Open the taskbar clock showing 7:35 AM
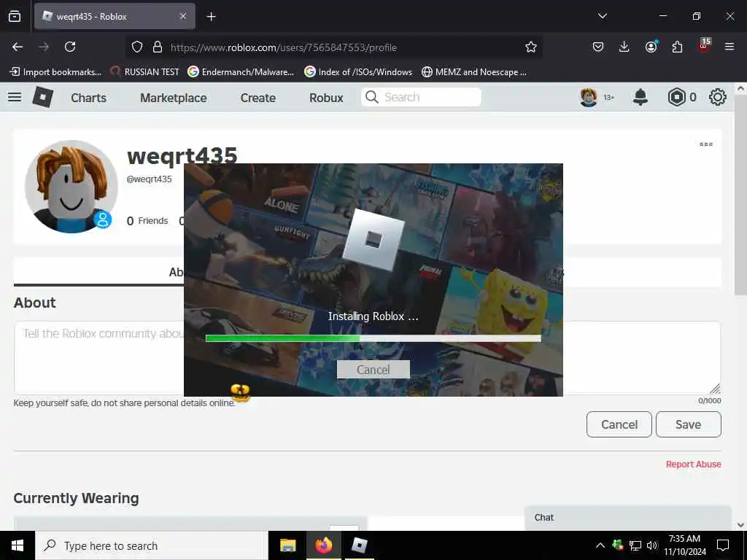This screenshot has height=560, width=747. tap(684, 545)
